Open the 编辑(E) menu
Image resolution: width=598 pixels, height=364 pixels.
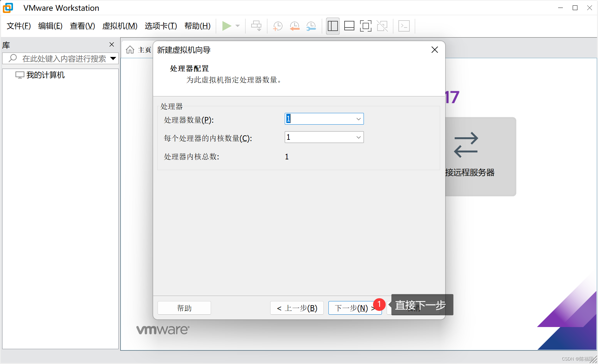pos(50,26)
